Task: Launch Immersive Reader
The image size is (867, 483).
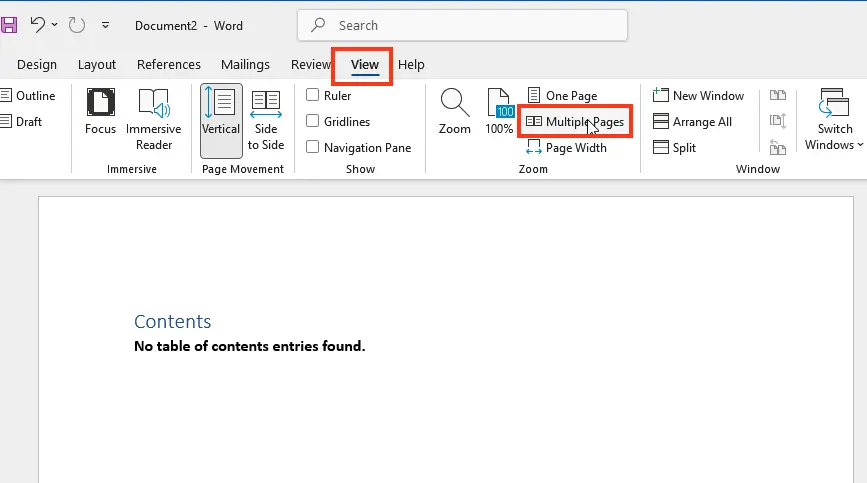Action: pyautogui.click(x=153, y=118)
